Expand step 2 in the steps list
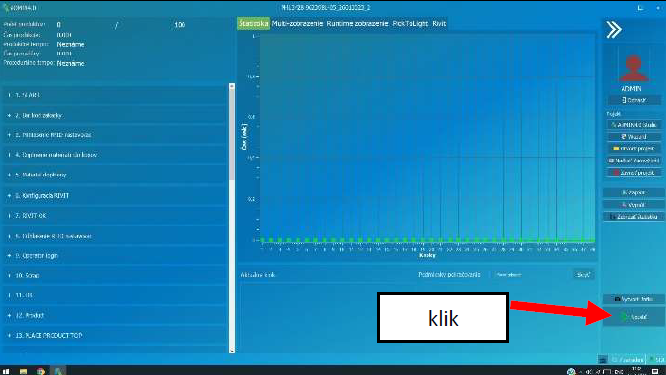 pos(9,115)
